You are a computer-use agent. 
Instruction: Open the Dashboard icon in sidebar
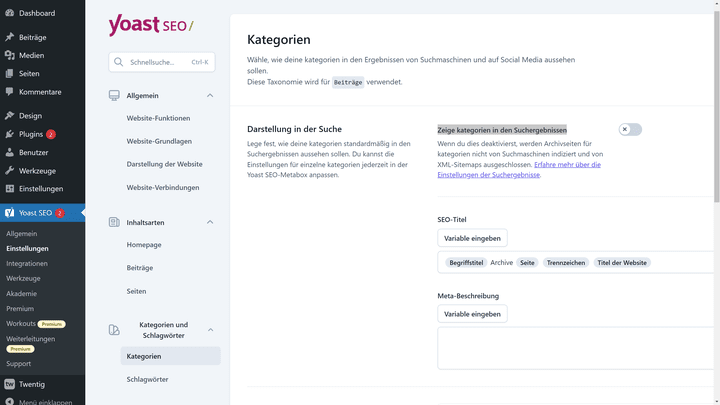pos(10,13)
